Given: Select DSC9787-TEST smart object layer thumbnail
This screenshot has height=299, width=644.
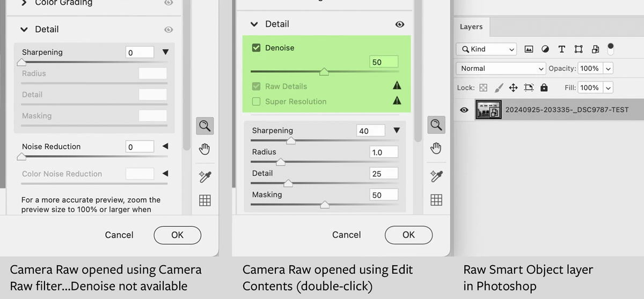Looking at the screenshot, I should [488, 110].
